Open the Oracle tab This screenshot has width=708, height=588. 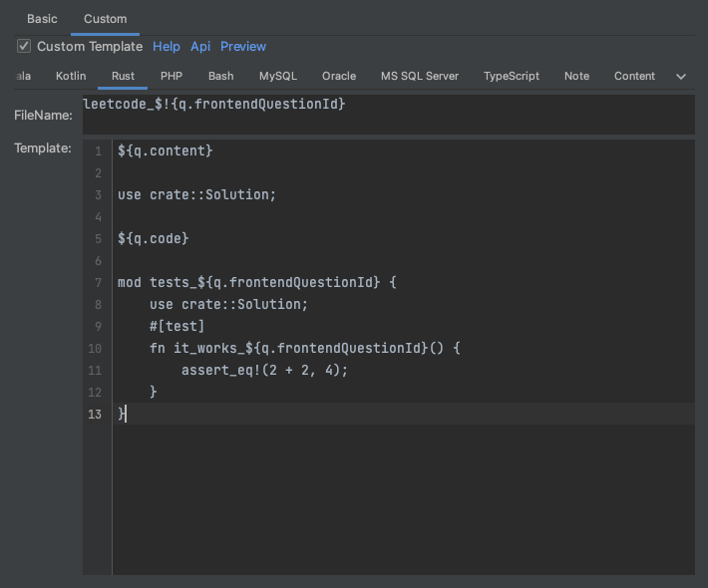point(339,76)
